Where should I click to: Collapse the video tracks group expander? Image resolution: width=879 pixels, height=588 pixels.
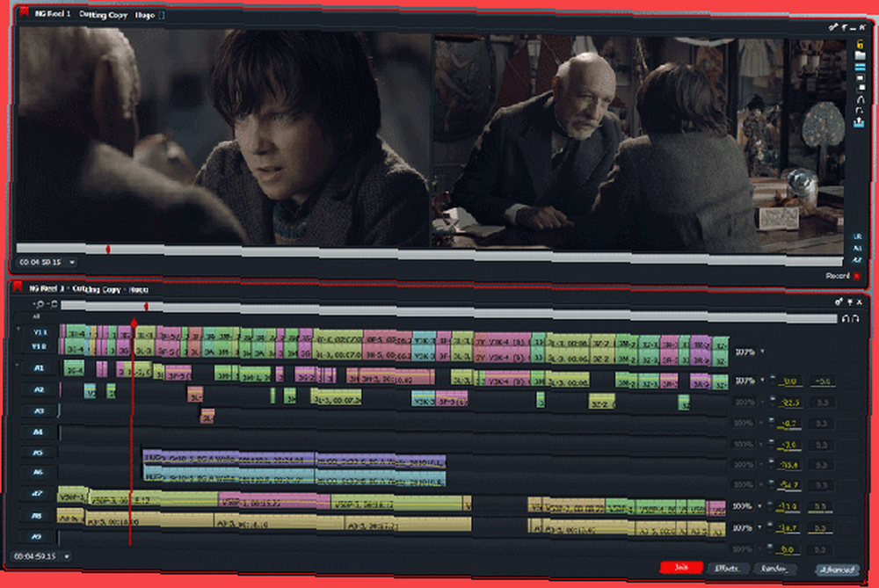point(18,330)
